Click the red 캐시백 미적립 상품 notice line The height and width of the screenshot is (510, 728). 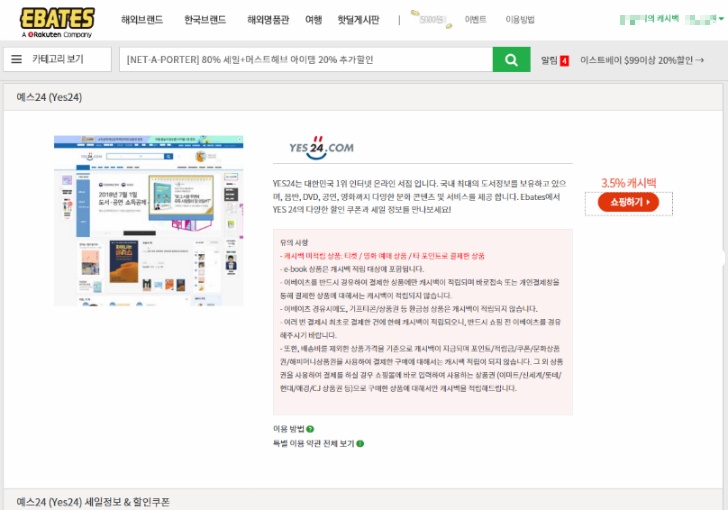pos(382,256)
